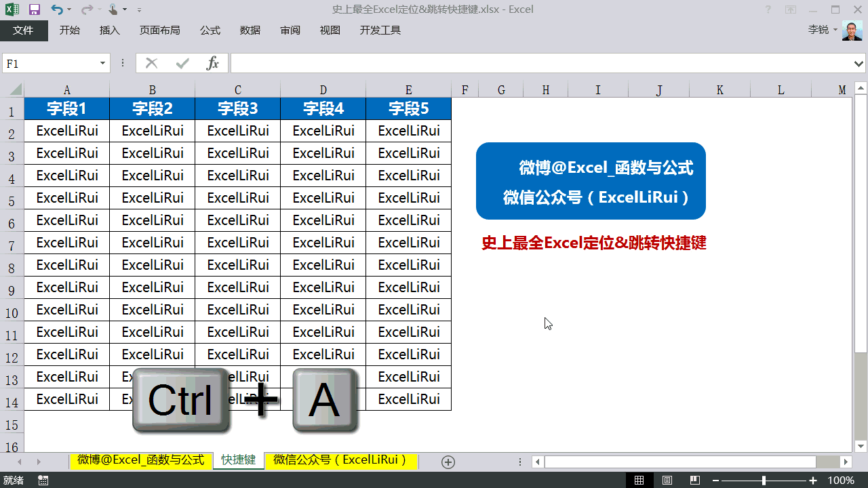868x488 pixels.
Task: Open the account dropdown arrow beside 李锐
Action: (835, 30)
